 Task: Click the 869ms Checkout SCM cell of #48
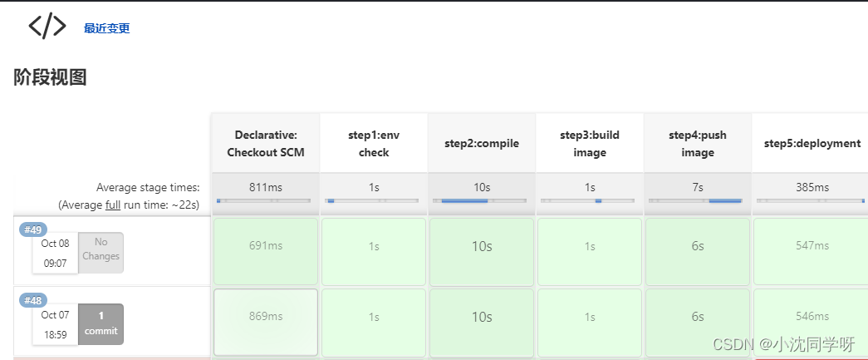click(x=266, y=323)
